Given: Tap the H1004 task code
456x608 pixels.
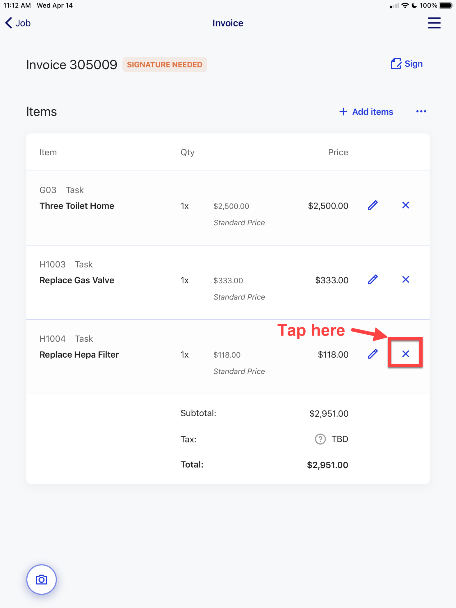Looking at the screenshot, I should 52,339.
